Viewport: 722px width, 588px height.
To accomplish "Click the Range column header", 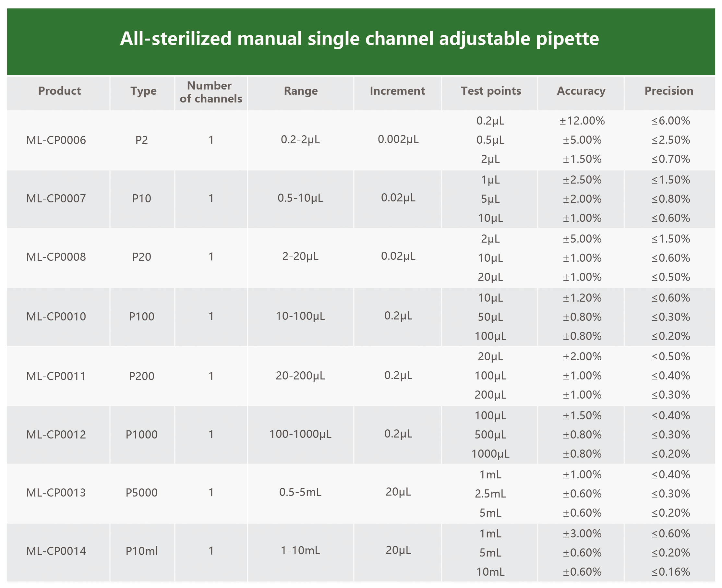I will click(x=301, y=91).
